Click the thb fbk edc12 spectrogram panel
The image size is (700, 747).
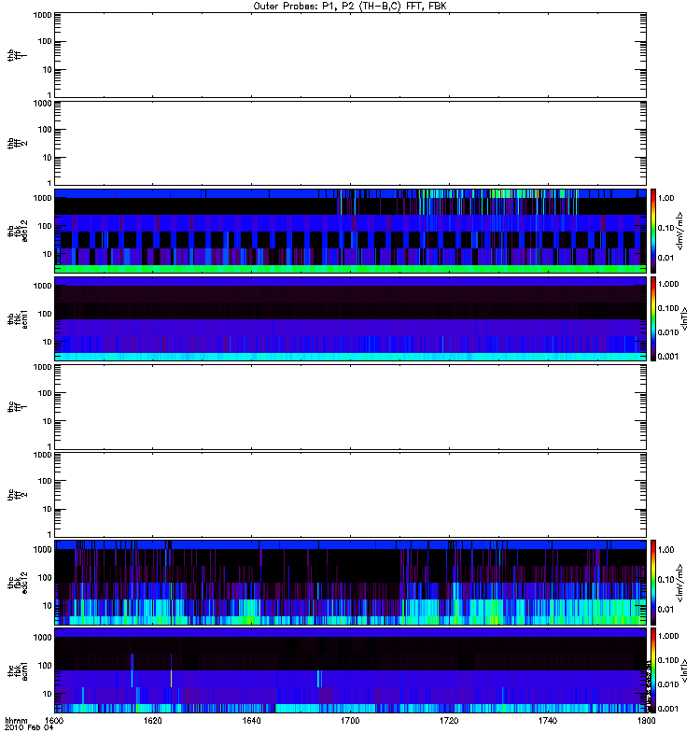coord(351,231)
